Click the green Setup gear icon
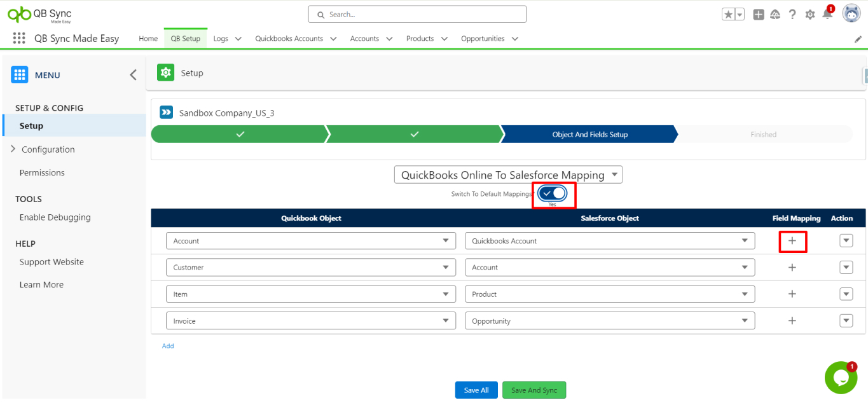 click(165, 72)
